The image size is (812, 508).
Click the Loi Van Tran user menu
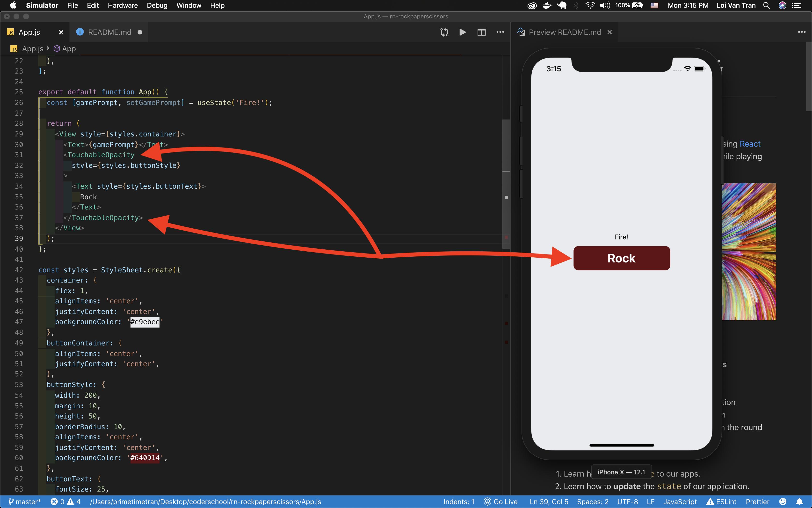736,5
